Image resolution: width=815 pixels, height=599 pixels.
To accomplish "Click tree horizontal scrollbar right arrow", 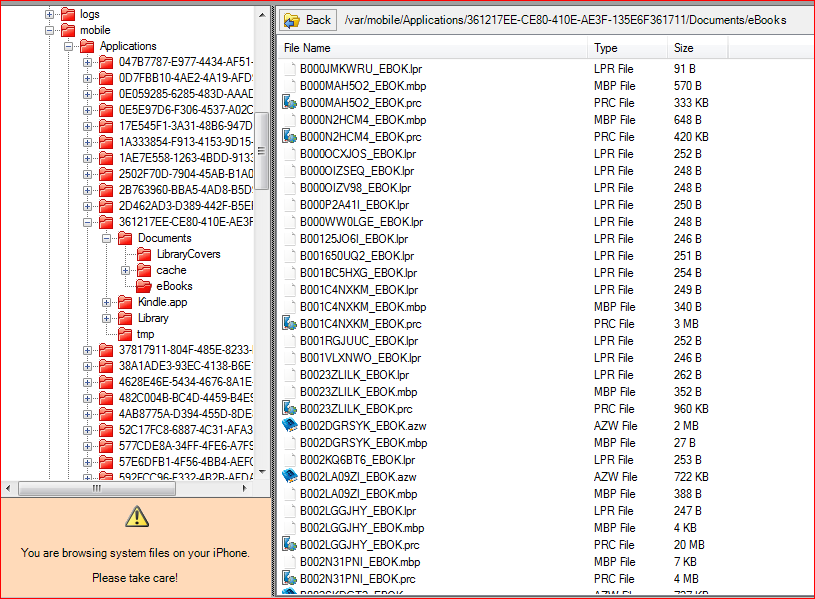I will [245, 488].
